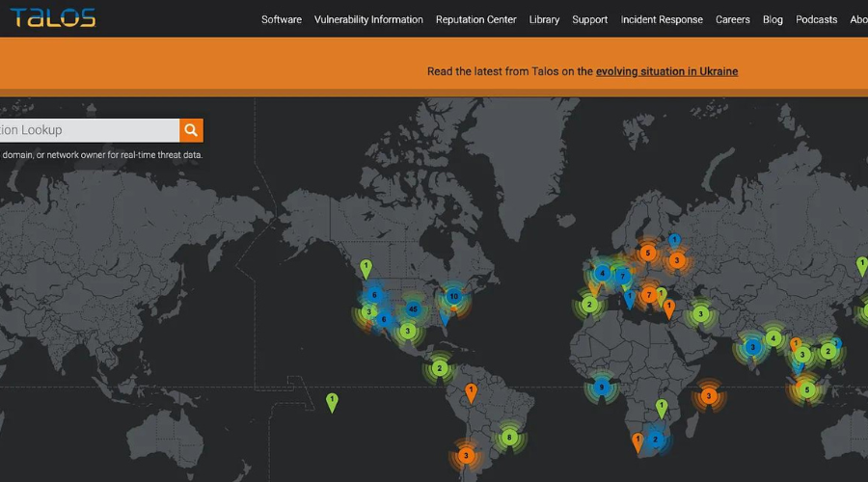The height and width of the screenshot is (482, 868).
Task: Select green cluster marker 2 in East Asia
Action: pos(828,351)
